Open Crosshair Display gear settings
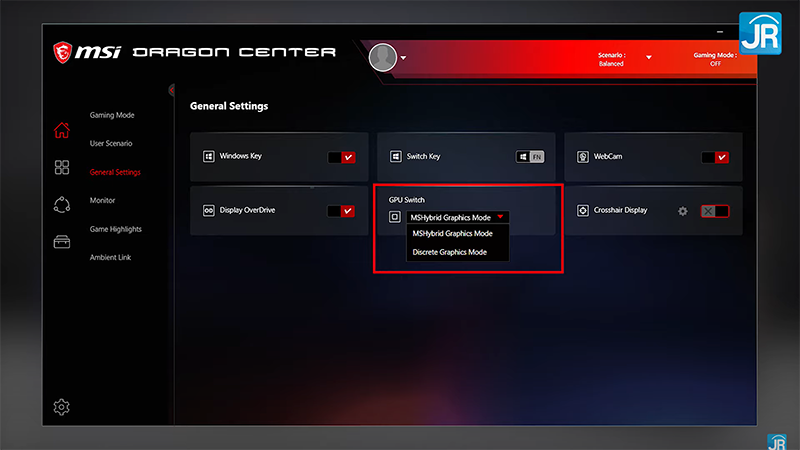Viewport: 800px width, 450px height. [x=683, y=211]
